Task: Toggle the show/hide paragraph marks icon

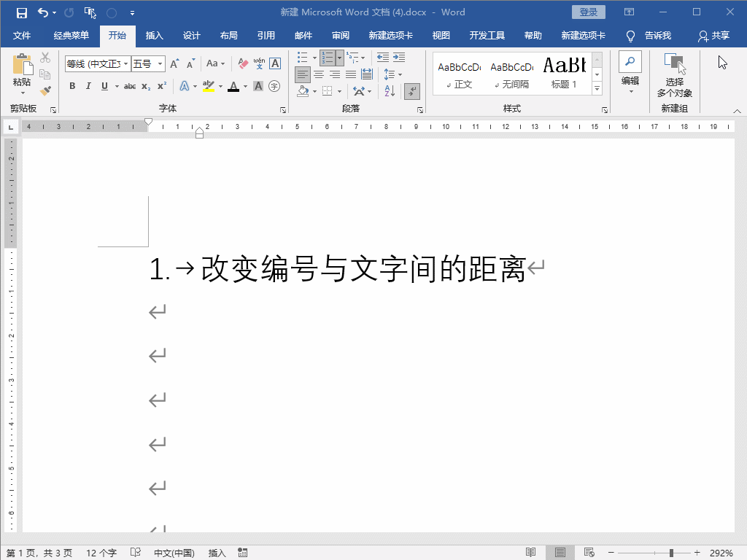Action: [x=412, y=91]
